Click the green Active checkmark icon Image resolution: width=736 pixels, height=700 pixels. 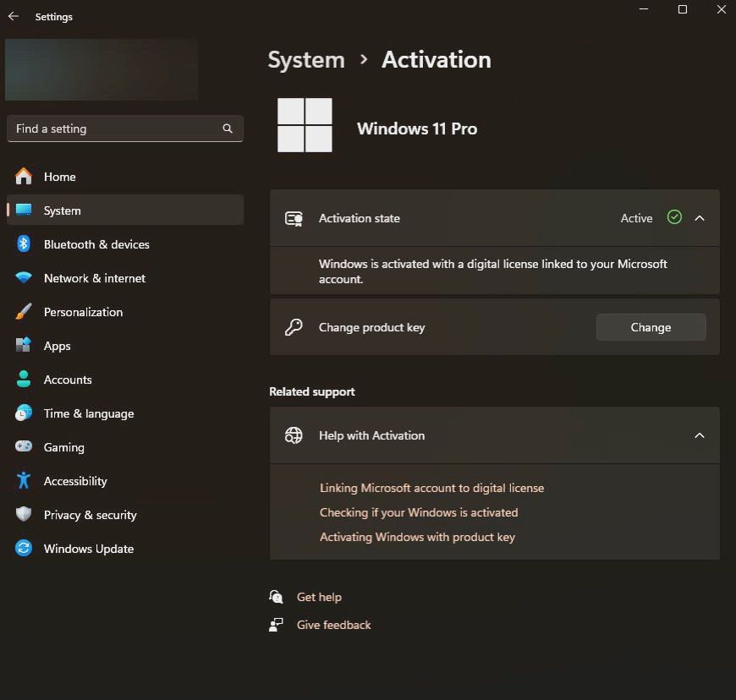pyautogui.click(x=674, y=217)
